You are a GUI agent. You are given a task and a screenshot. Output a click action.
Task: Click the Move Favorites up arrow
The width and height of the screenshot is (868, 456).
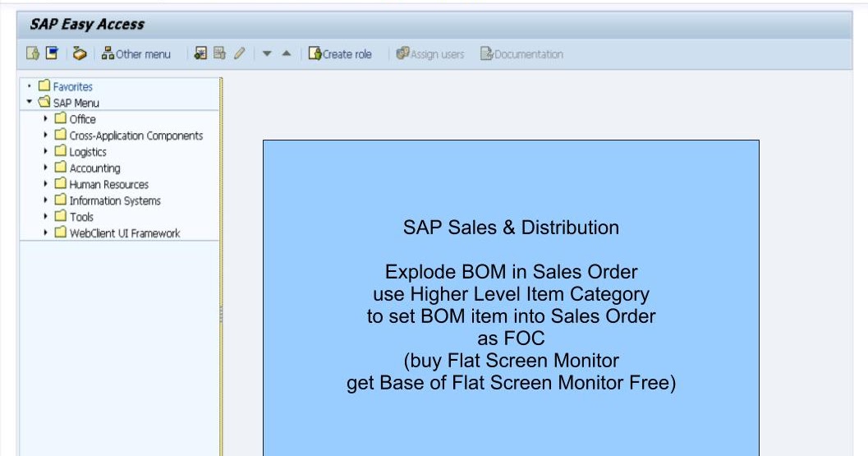pos(287,53)
